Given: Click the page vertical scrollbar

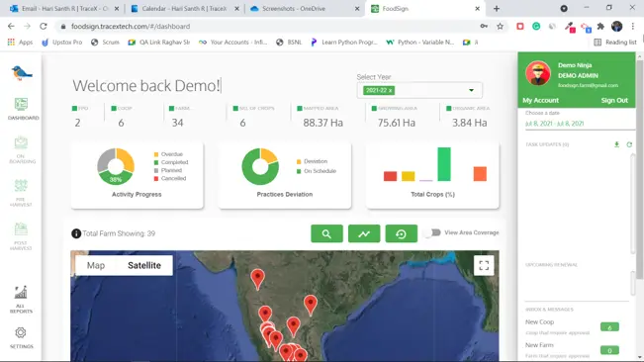Looking at the screenshot, I should coord(640,168).
